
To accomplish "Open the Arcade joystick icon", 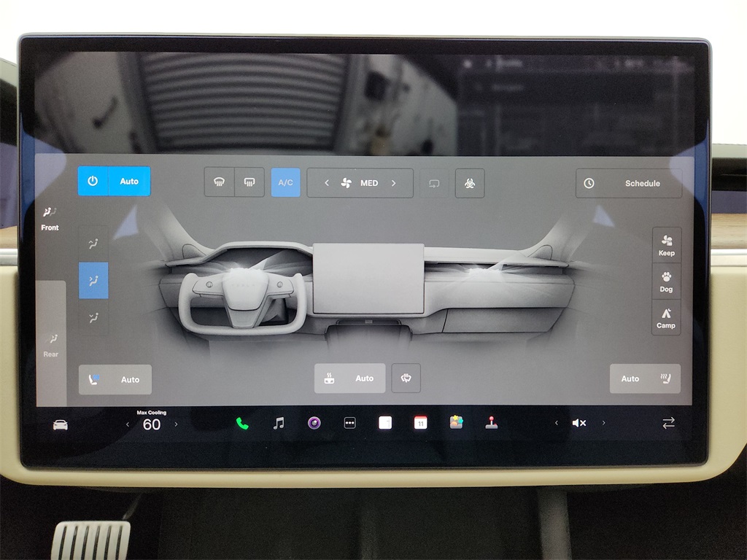I will [x=492, y=423].
